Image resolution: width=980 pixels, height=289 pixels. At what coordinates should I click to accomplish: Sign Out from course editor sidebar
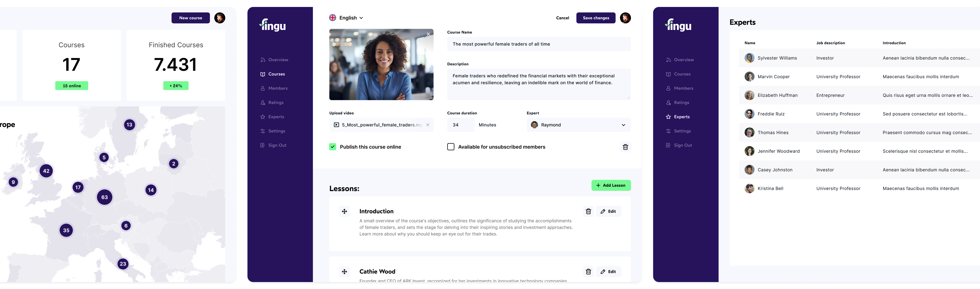click(x=273, y=145)
